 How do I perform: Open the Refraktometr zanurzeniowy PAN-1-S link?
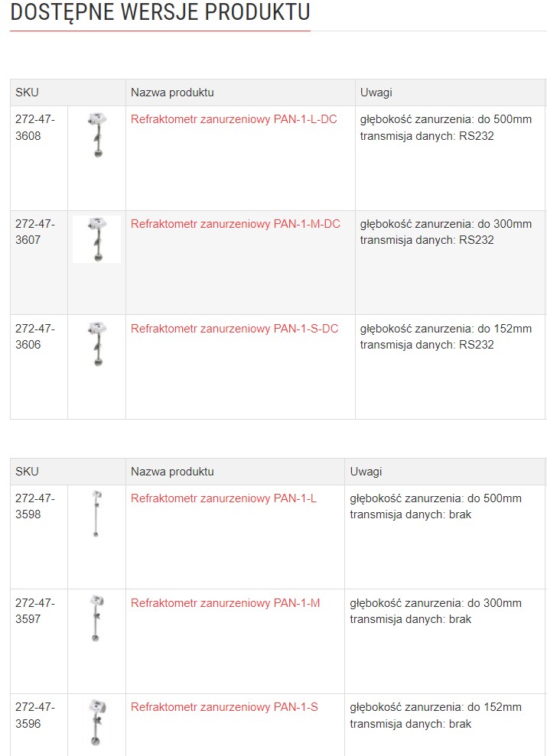click(x=224, y=707)
